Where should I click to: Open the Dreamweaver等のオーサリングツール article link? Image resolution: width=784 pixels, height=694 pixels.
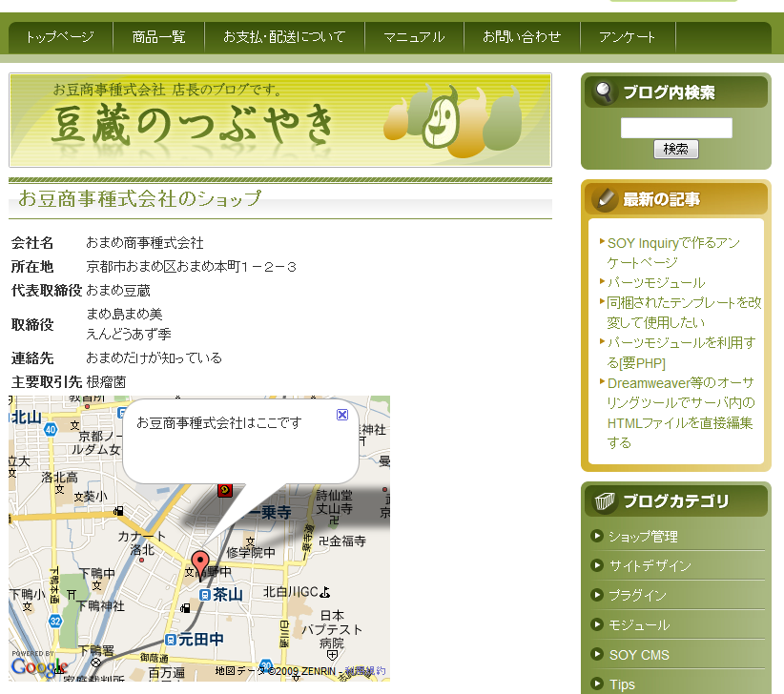point(680,413)
